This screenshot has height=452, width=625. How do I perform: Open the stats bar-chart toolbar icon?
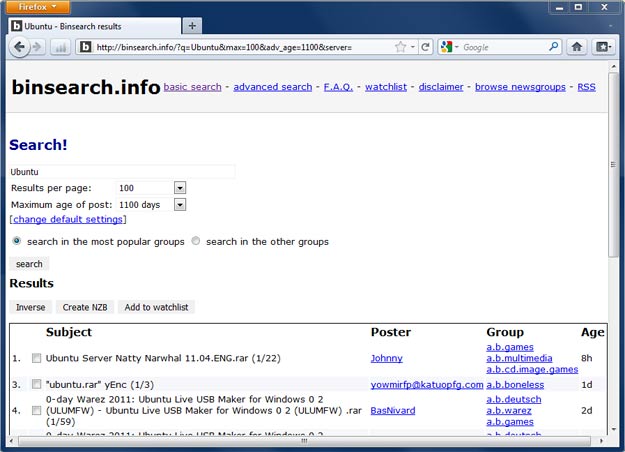pyautogui.click(x=61, y=47)
